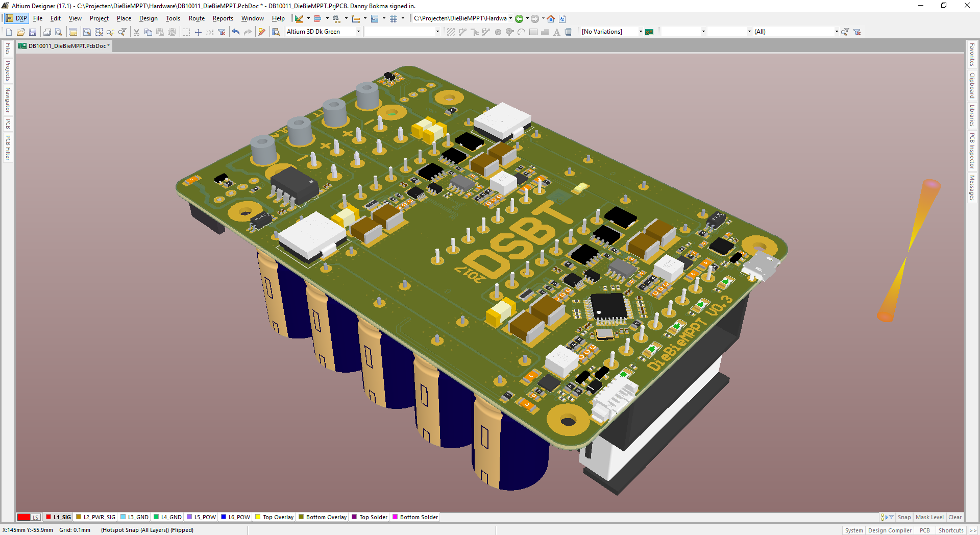Click the Move Selection cross-arrow icon
Viewport: 980px width, 535px height.
pos(198,32)
